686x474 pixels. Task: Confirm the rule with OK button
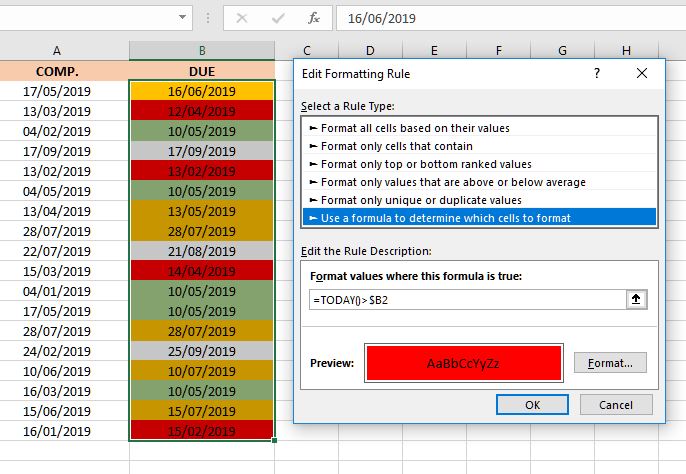(532, 404)
